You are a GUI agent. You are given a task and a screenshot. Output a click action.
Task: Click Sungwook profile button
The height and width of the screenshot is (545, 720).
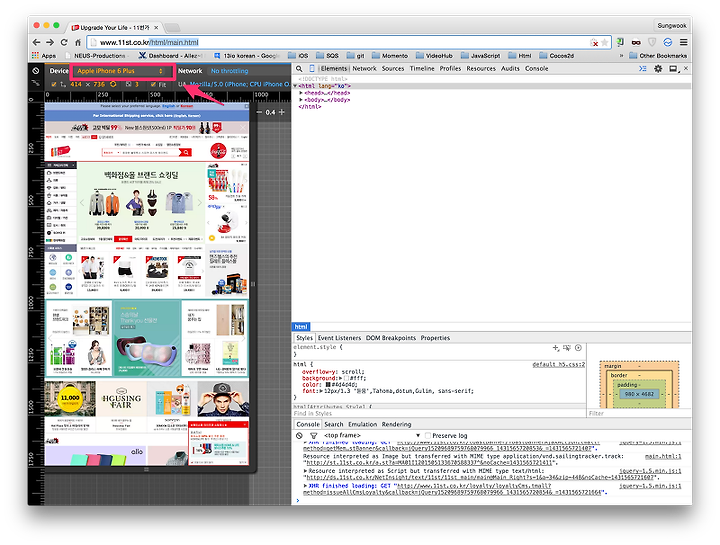(672, 26)
